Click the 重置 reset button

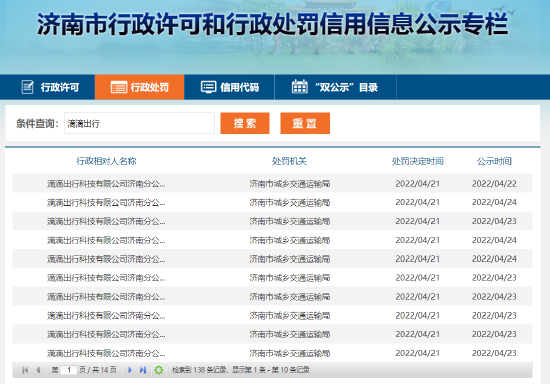pyautogui.click(x=305, y=123)
